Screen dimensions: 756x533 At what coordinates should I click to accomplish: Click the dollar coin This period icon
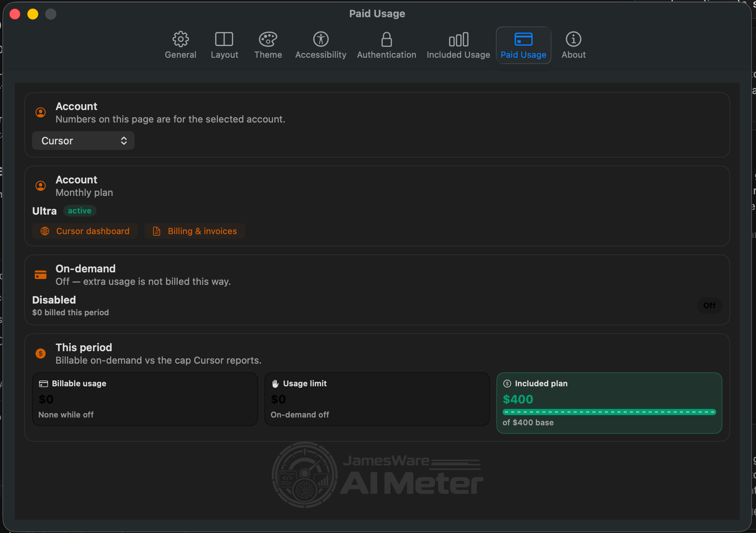click(x=41, y=354)
